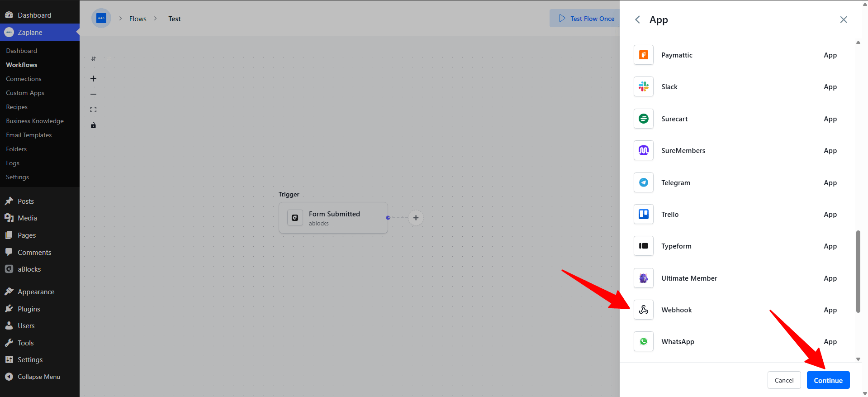Image resolution: width=868 pixels, height=397 pixels.
Task: Open WordPress Dashboard menu
Action: [x=40, y=15]
